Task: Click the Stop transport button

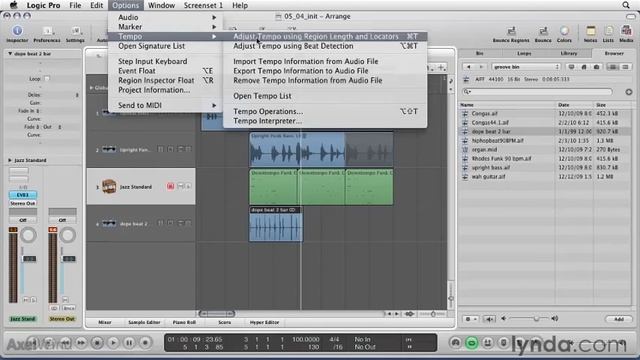Action: pyautogui.click(x=97, y=343)
